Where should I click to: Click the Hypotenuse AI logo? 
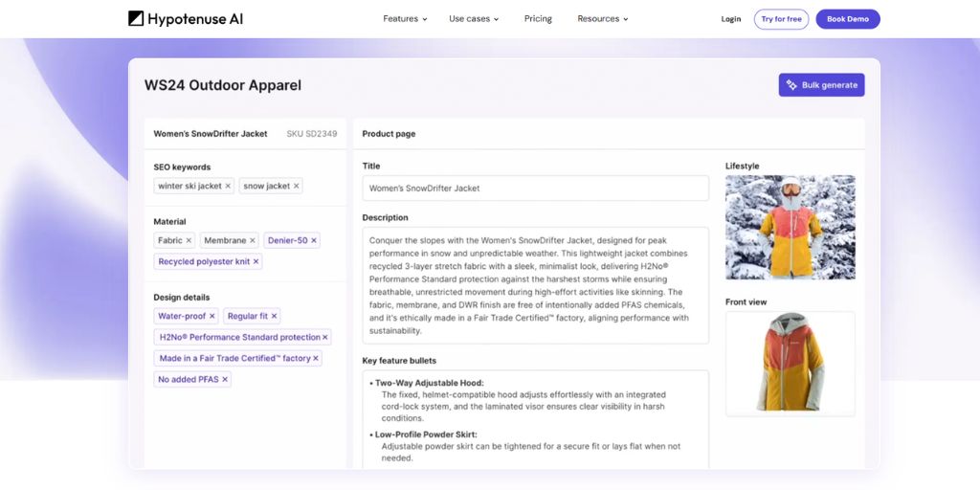coord(186,19)
